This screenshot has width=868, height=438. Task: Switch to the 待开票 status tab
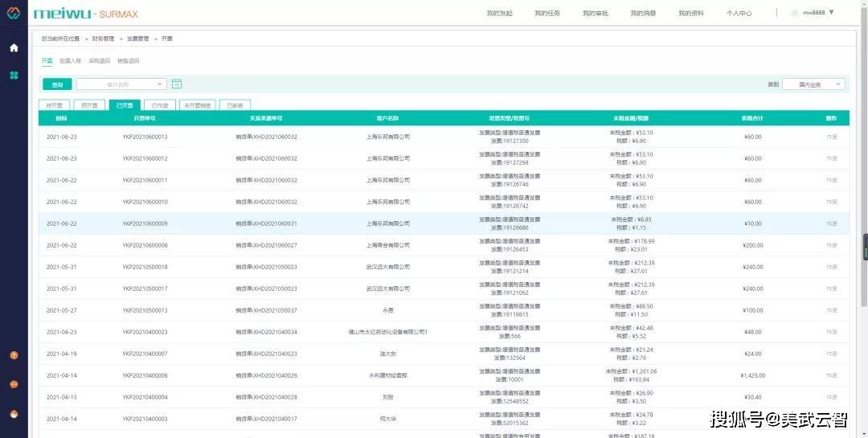click(x=54, y=104)
